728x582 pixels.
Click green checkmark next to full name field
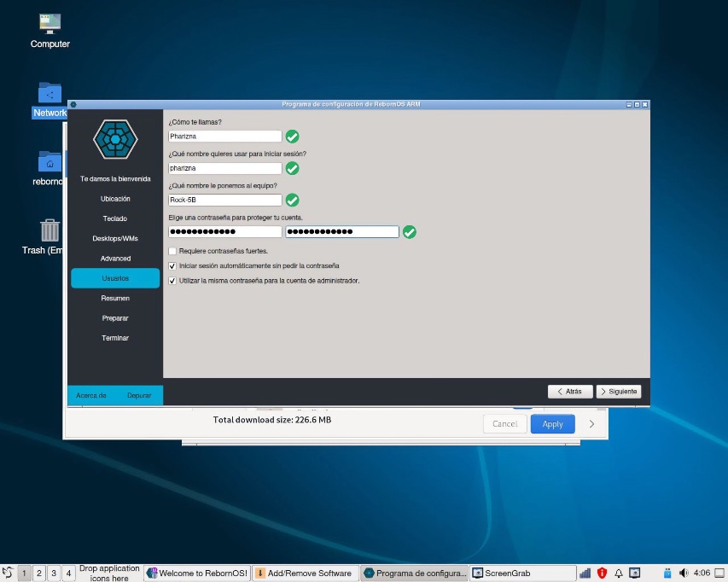click(292, 137)
